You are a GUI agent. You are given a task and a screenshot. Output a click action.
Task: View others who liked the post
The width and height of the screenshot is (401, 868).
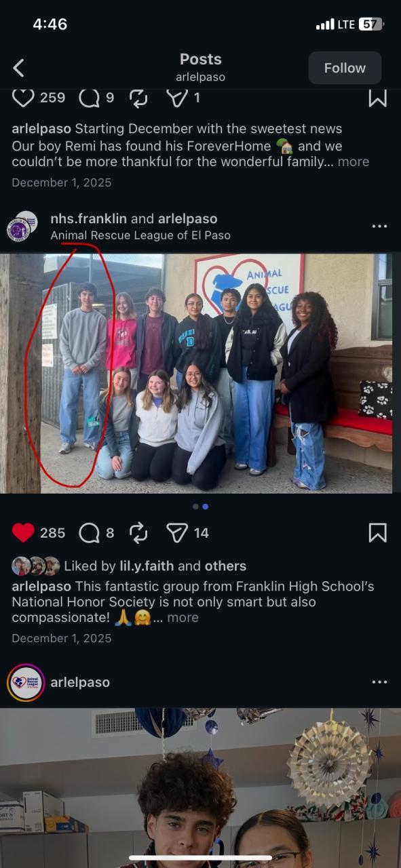click(225, 566)
